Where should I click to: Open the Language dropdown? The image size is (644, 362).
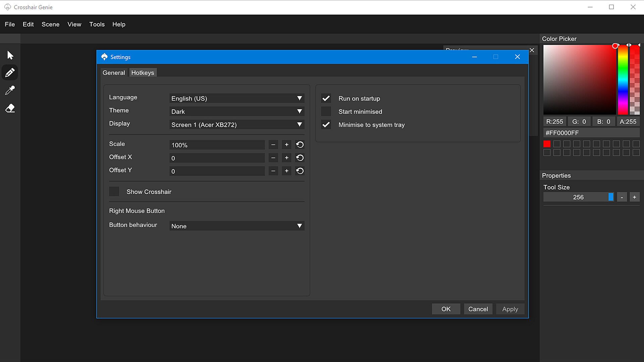pyautogui.click(x=237, y=98)
